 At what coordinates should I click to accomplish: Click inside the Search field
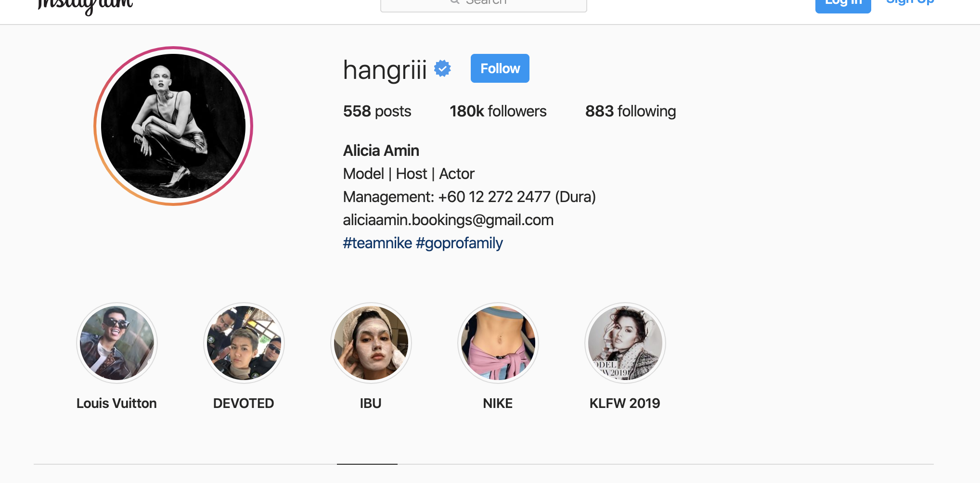click(483, 4)
